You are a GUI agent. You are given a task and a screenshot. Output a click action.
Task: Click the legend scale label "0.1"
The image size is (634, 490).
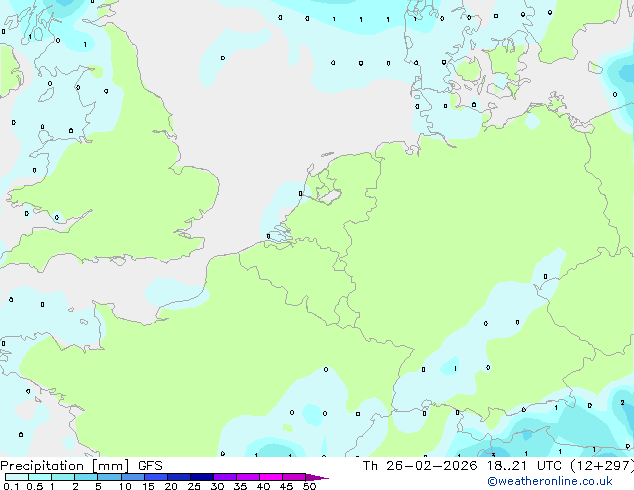[x=11, y=486]
